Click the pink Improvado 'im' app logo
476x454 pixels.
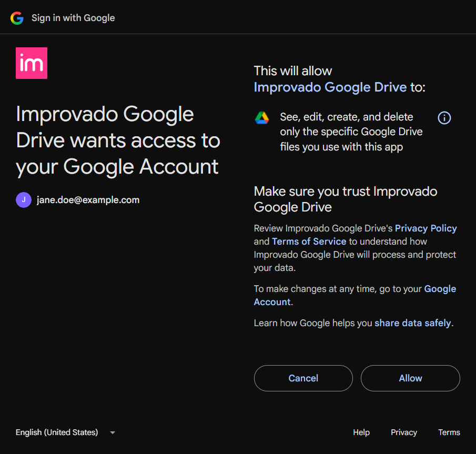(32, 63)
